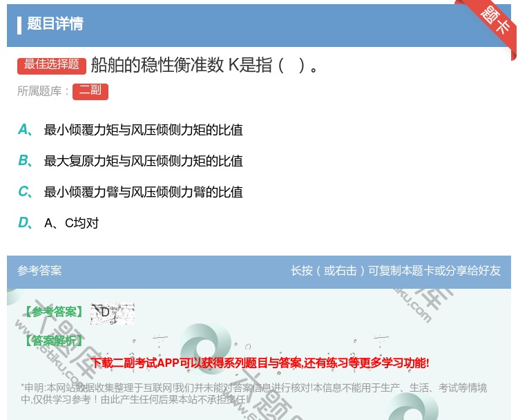Click the 【参考答案】 label

tap(54, 312)
